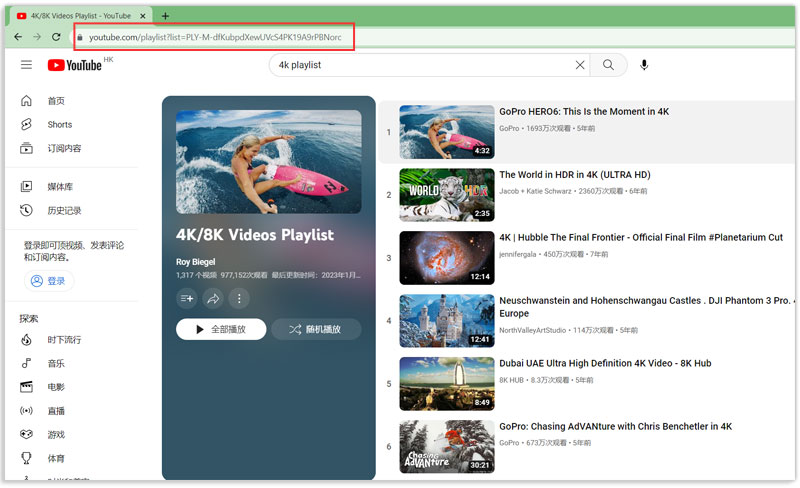Click the search magnifier button

[608, 65]
